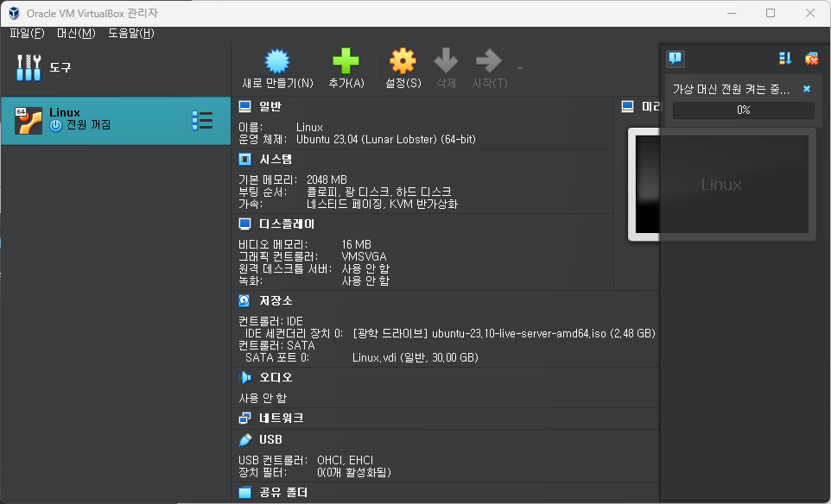
Task: Open the Audio (오디오) section header
Action: 276,377
